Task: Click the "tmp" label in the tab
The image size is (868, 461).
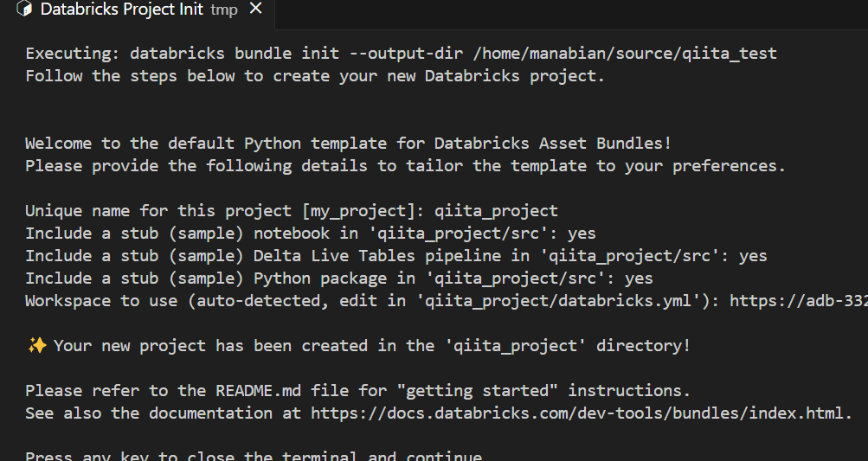Action: (x=224, y=10)
